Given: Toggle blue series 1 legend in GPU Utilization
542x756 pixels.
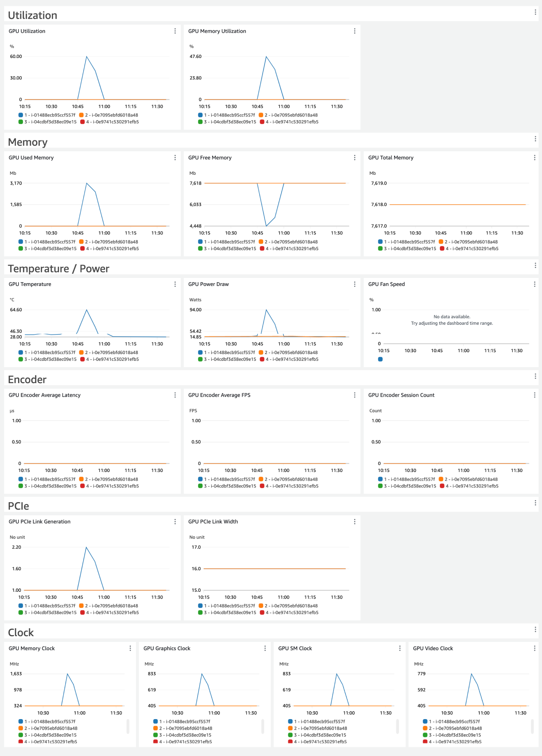Looking at the screenshot, I should 21,115.
